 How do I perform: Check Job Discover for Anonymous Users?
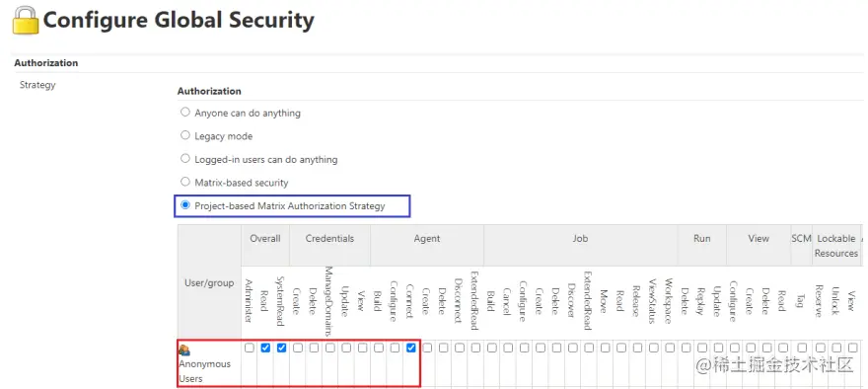click(573, 348)
